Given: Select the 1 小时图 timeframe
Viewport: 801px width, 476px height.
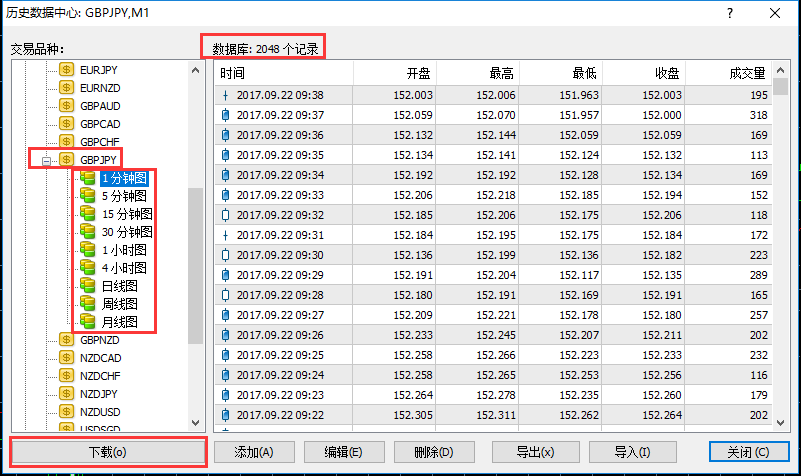Looking at the screenshot, I should (124, 250).
